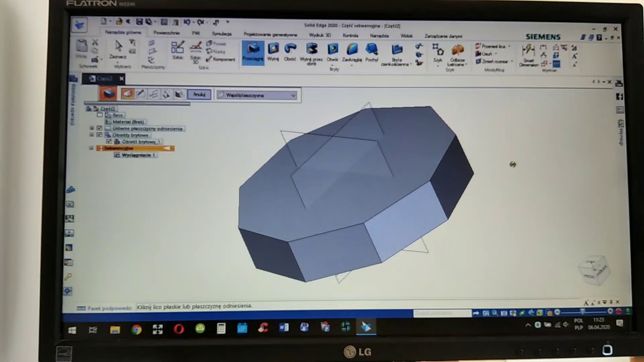
Task: Expand Główne płaszczyzny odniesienia node
Action: click(92, 128)
